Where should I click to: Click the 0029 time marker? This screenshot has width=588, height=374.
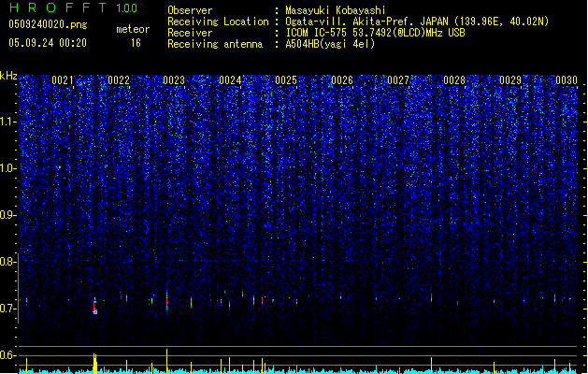tap(510, 80)
